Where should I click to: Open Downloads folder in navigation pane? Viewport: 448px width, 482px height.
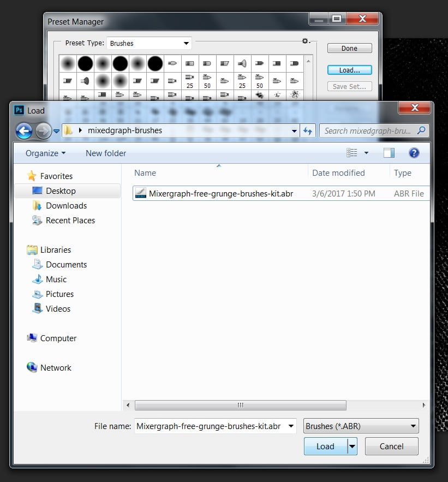(x=66, y=206)
